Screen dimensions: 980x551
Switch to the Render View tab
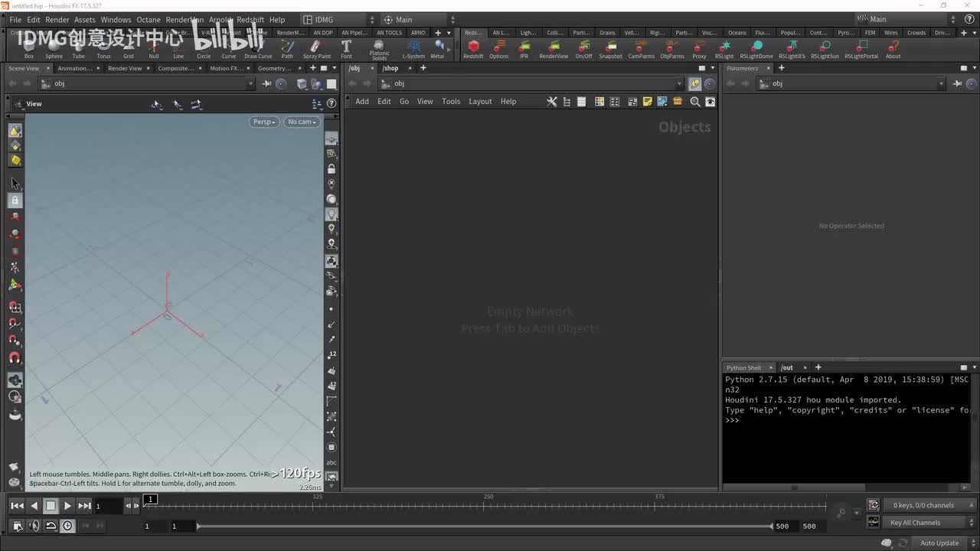124,68
